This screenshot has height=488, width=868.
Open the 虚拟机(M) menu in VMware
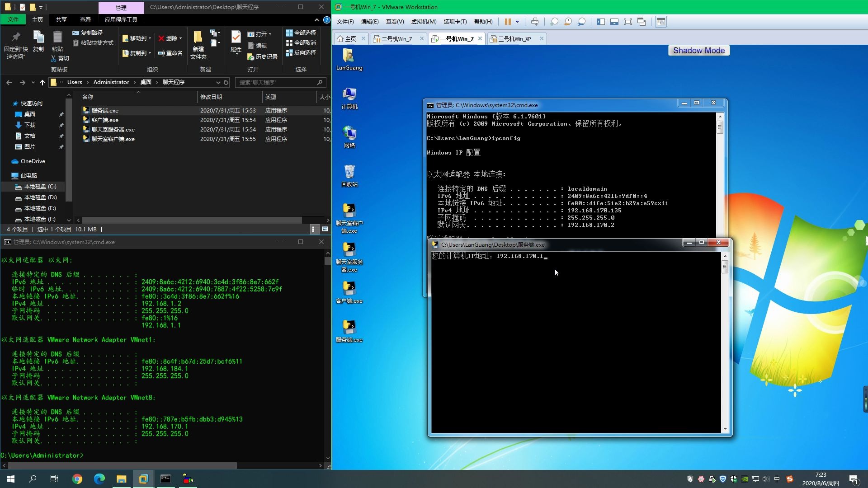click(423, 22)
